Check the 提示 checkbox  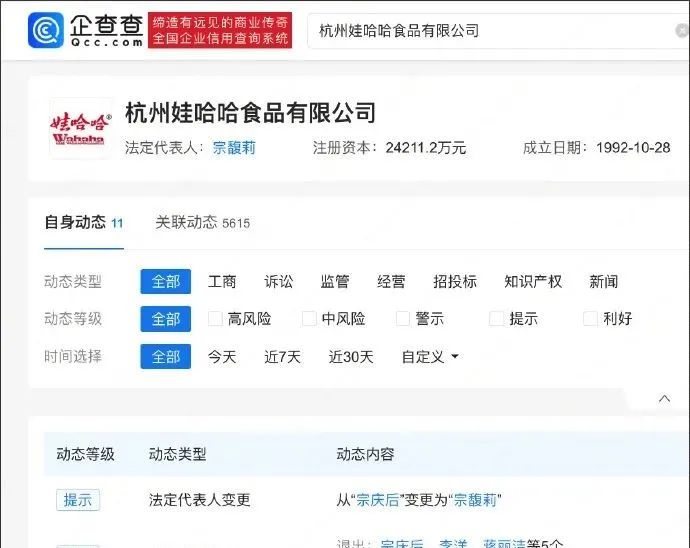(496, 318)
